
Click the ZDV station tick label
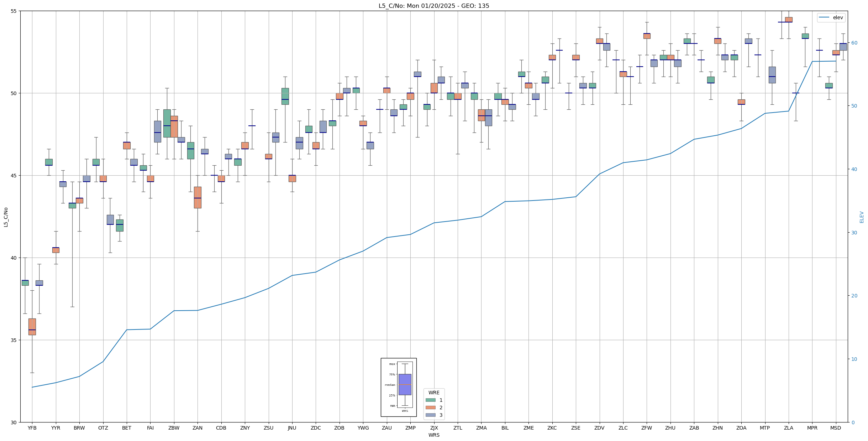[x=599, y=428]
